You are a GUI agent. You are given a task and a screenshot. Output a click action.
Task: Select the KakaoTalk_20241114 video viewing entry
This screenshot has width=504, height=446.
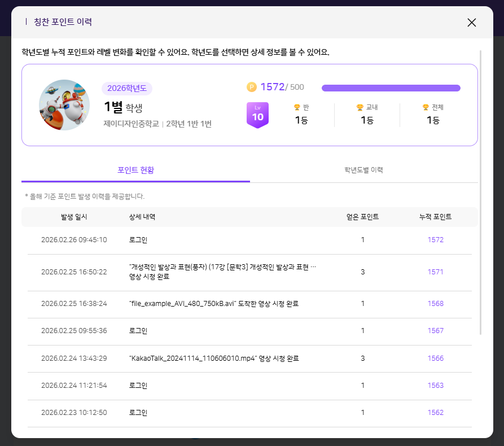coord(213,358)
